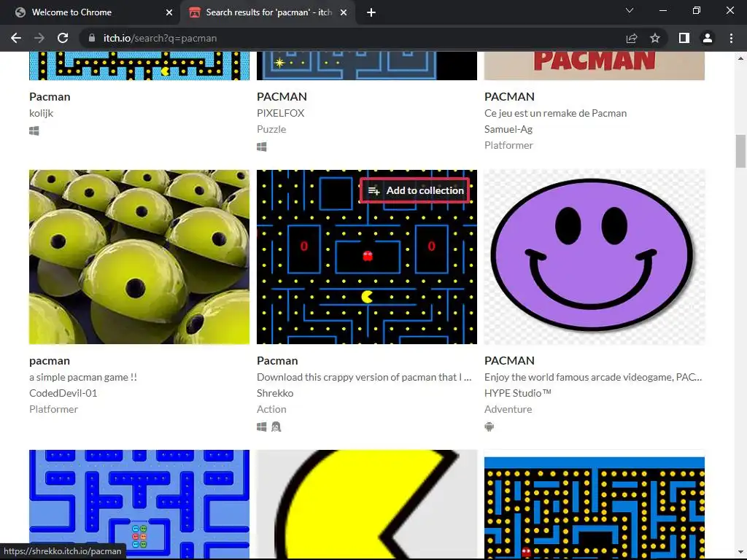Click the page's vertical scrollbar thumb

click(x=740, y=152)
